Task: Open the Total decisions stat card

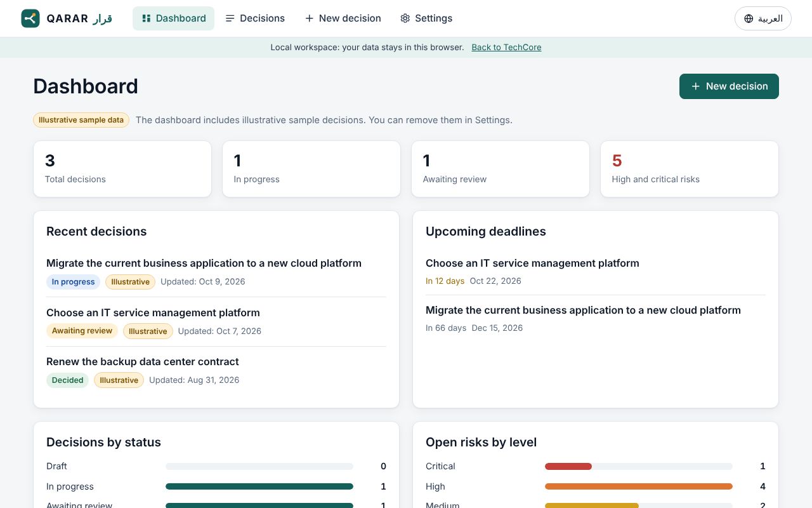Action: pyautogui.click(x=122, y=169)
